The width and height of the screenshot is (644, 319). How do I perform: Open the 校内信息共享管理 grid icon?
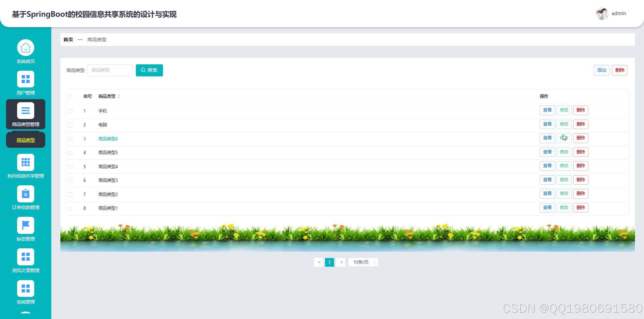[x=25, y=162]
